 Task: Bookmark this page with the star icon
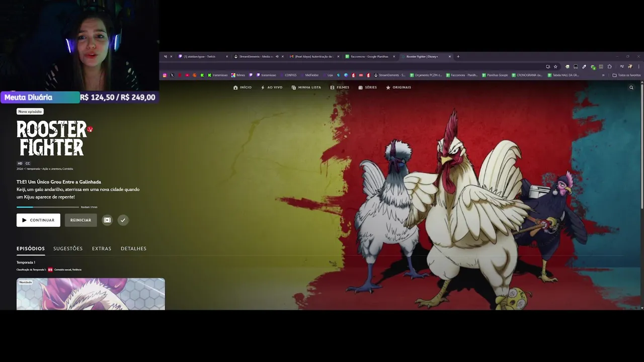[555, 66]
